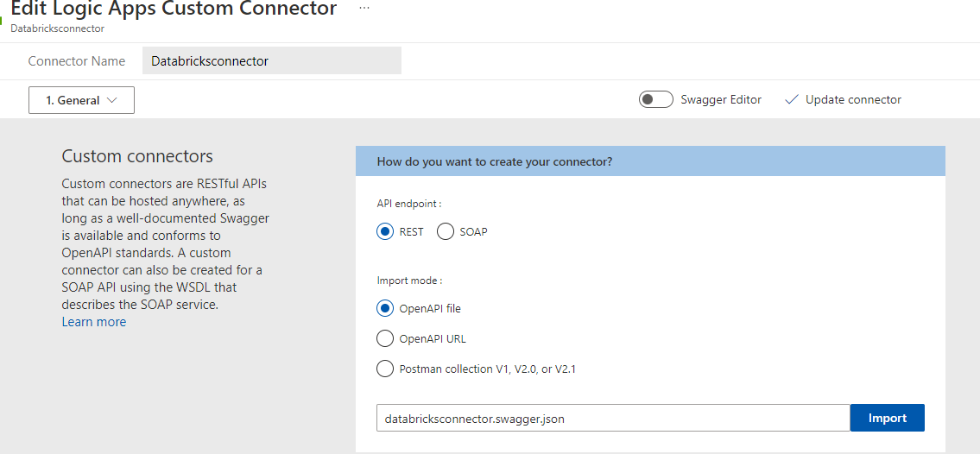Choose Postman collection import mode
Viewport: 980px width, 454px height.
pos(385,369)
